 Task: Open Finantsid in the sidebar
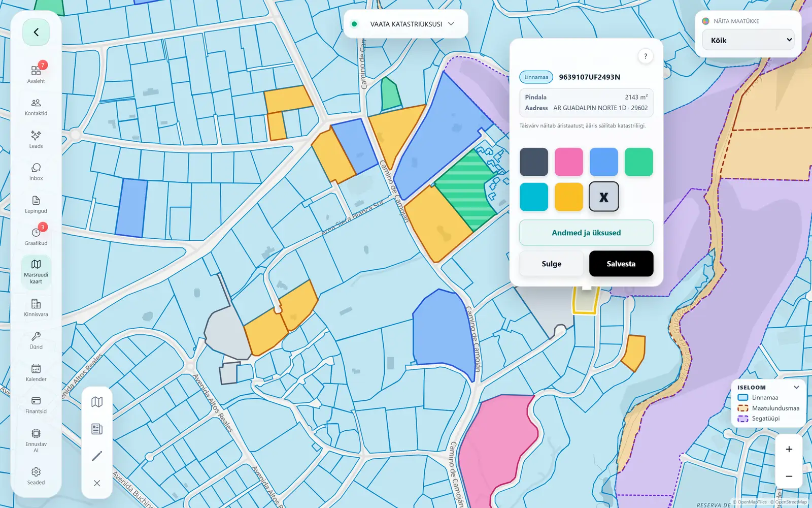36,405
